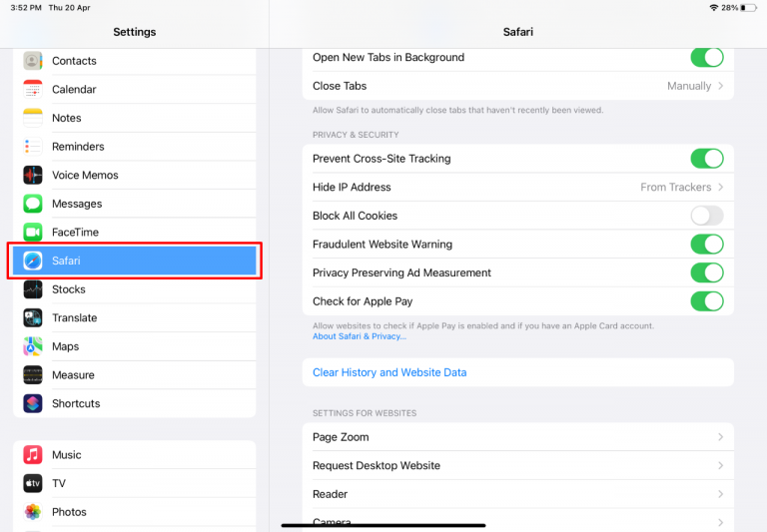
Task: Open Calendar settings via its icon
Action: (x=33, y=90)
